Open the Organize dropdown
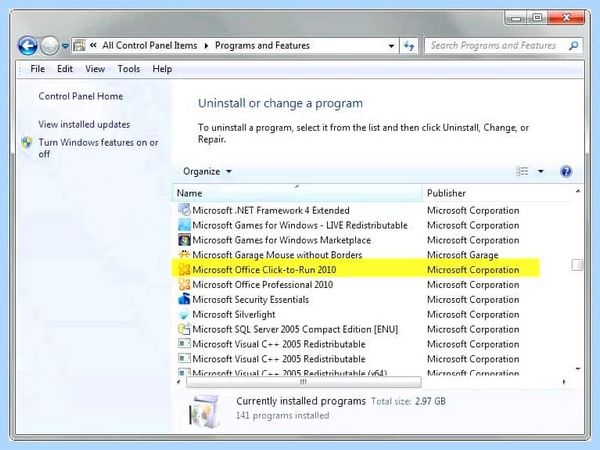 point(207,171)
